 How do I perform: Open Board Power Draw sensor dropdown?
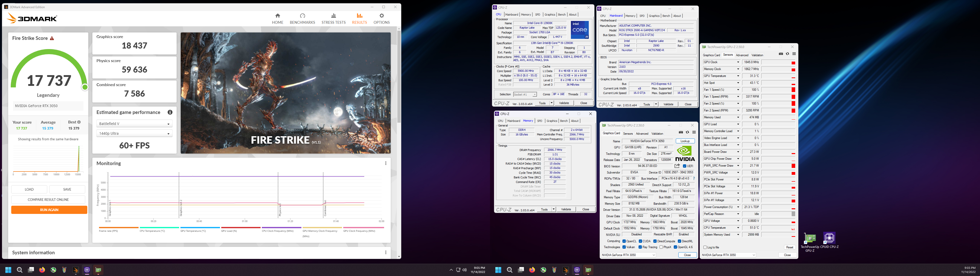[738, 152]
